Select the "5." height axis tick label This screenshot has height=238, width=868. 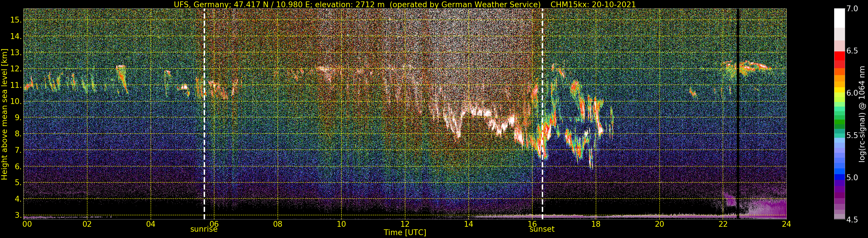point(18,183)
